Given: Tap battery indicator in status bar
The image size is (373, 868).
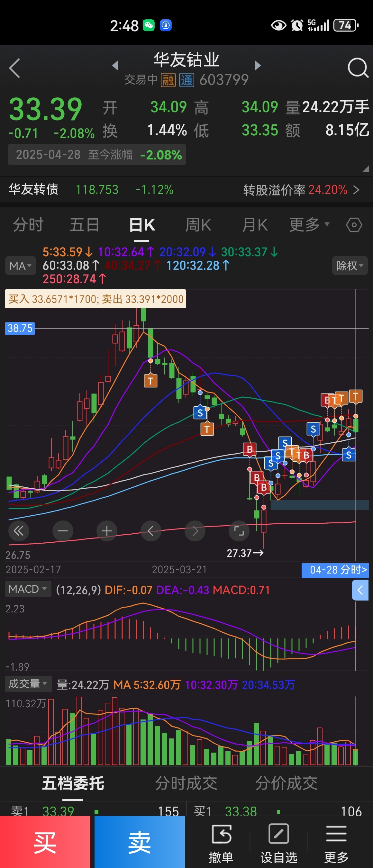Looking at the screenshot, I should [346, 25].
